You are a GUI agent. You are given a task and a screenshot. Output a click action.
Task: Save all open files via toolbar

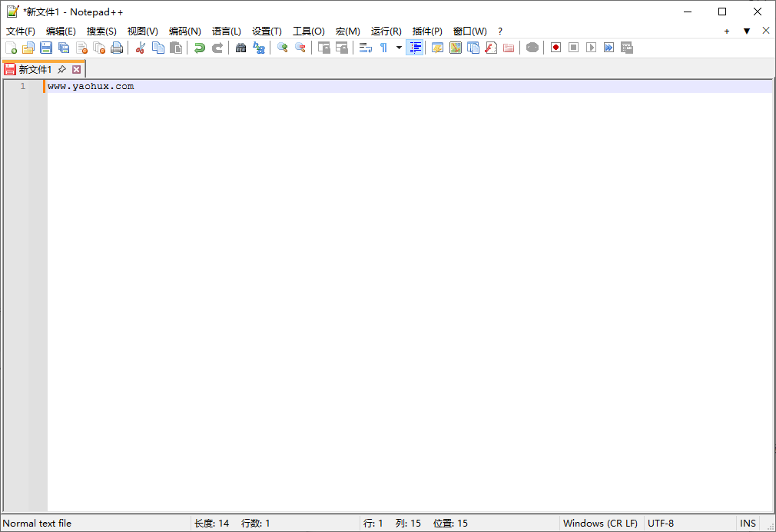click(64, 47)
